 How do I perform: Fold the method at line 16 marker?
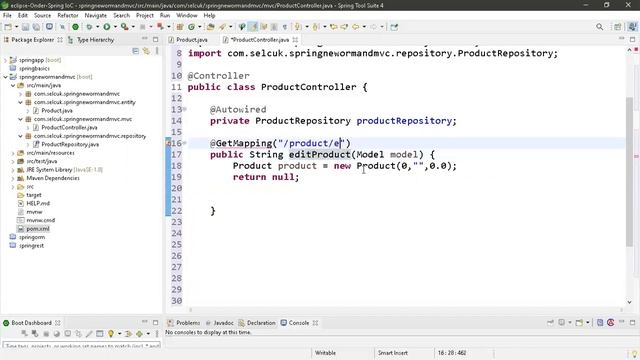coord(185,143)
